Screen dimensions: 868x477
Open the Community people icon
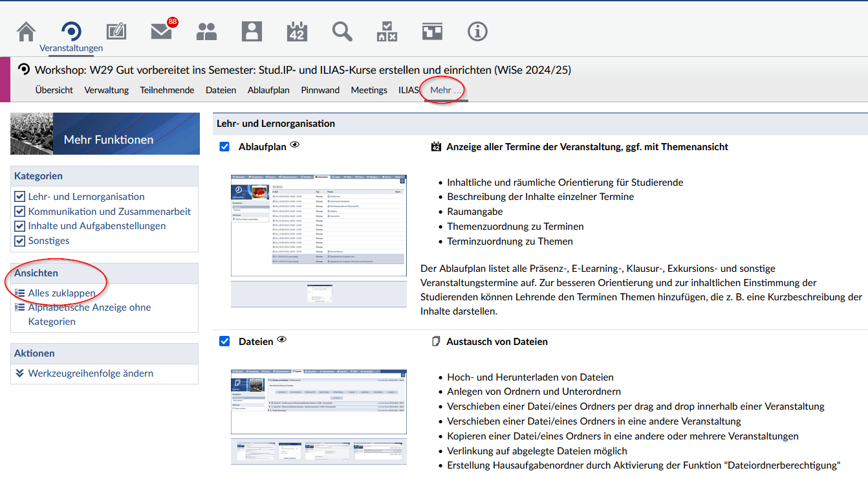click(x=206, y=31)
